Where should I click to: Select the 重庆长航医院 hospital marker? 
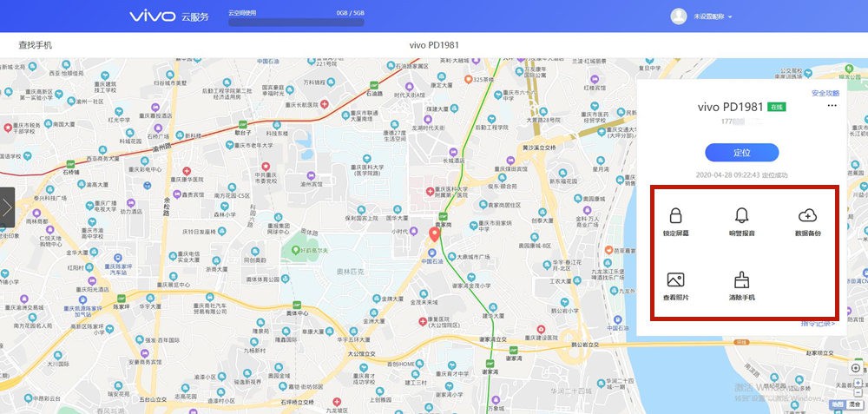325,104
